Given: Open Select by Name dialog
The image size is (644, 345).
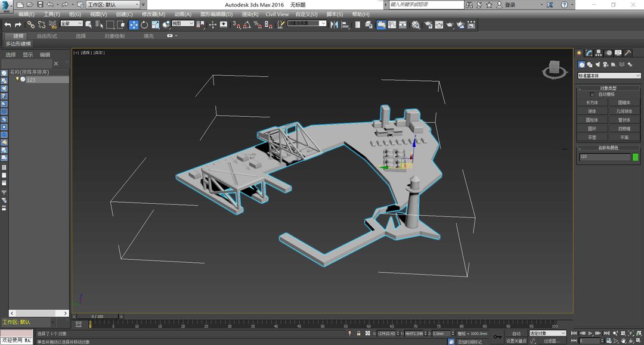Looking at the screenshot, I should tap(99, 24).
